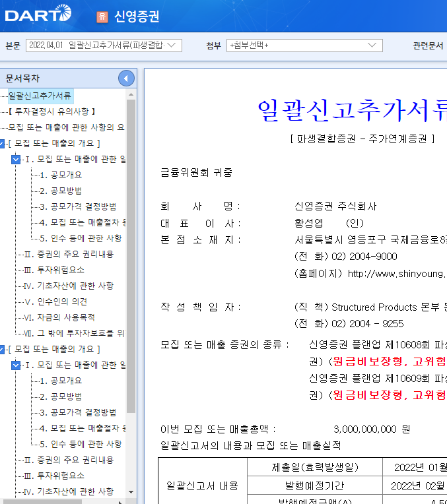Click '제출일(효력발생일)' table cell

click(x=315, y=467)
